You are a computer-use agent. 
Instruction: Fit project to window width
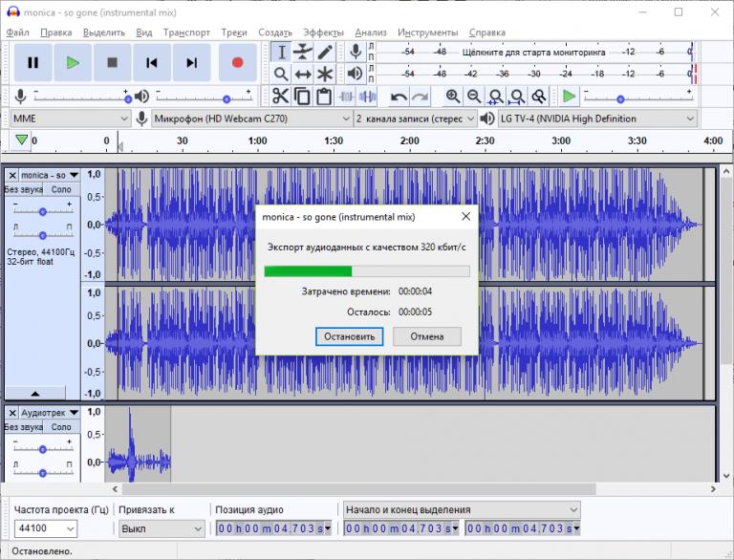coord(517,97)
